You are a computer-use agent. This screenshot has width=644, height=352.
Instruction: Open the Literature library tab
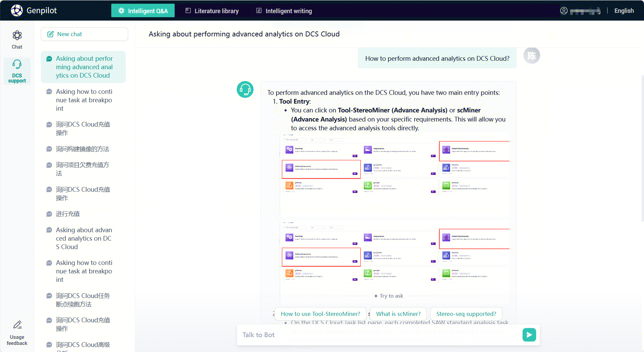tap(212, 11)
